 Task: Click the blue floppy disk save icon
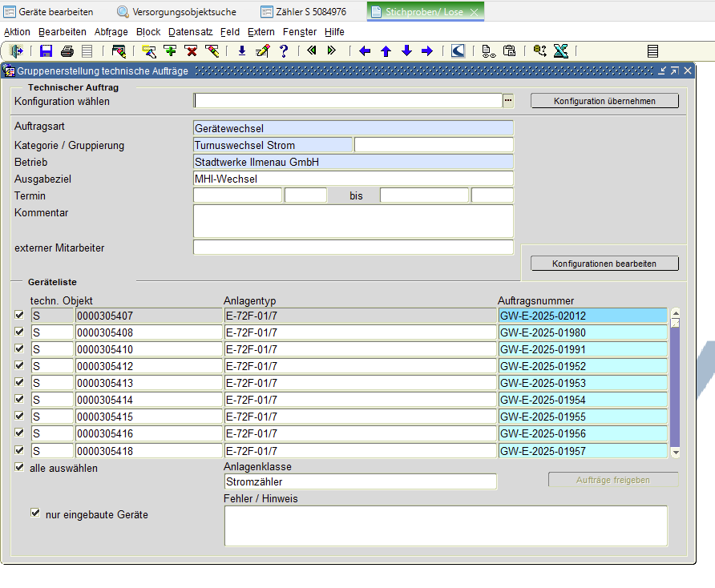(x=46, y=51)
